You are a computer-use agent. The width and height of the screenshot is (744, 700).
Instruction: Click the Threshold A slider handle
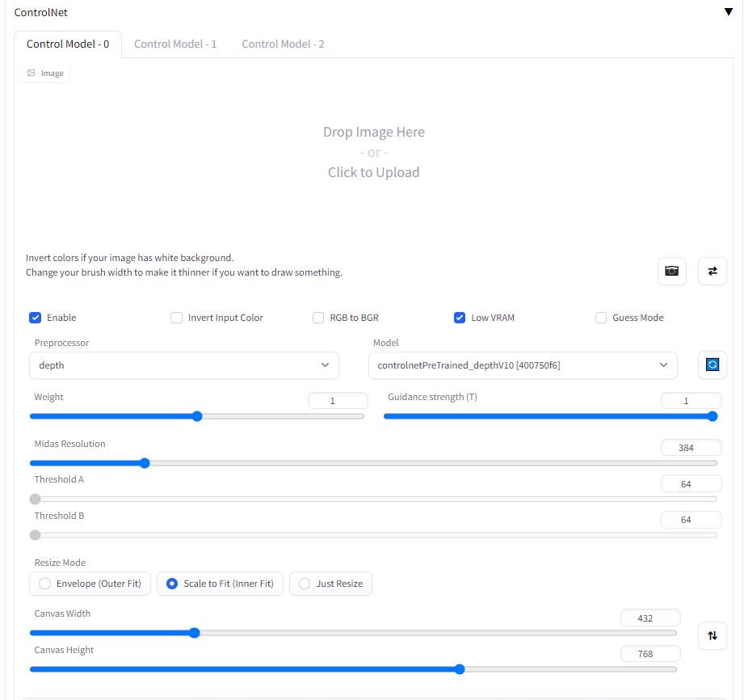coord(35,499)
